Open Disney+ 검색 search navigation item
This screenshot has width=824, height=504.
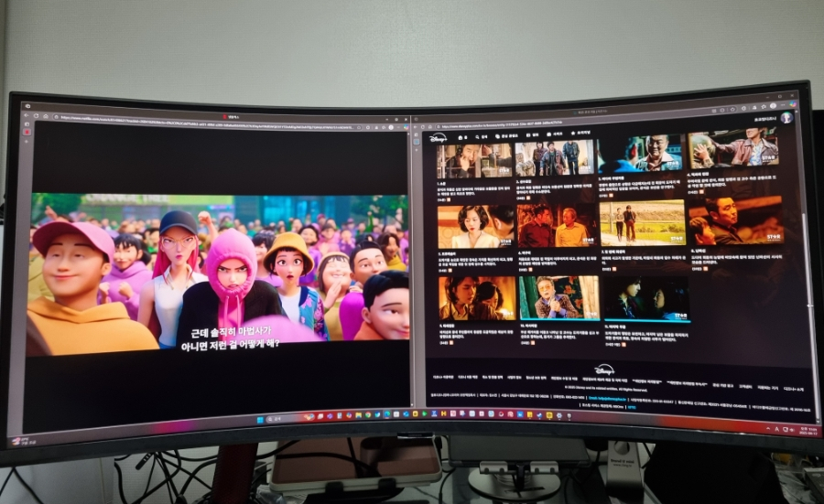coord(482,136)
